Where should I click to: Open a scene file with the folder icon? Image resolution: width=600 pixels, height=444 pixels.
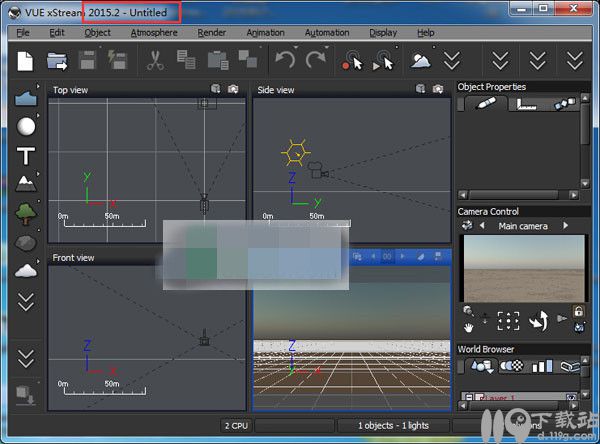(57, 61)
